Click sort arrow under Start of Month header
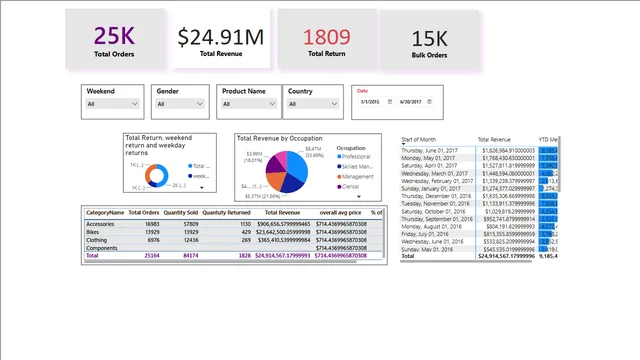The width and height of the screenshot is (640, 360). [403, 144]
